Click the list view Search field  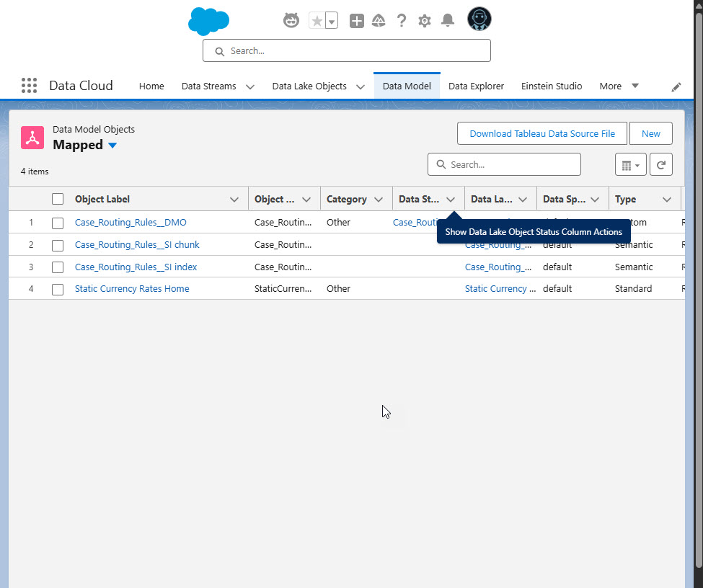click(x=504, y=164)
